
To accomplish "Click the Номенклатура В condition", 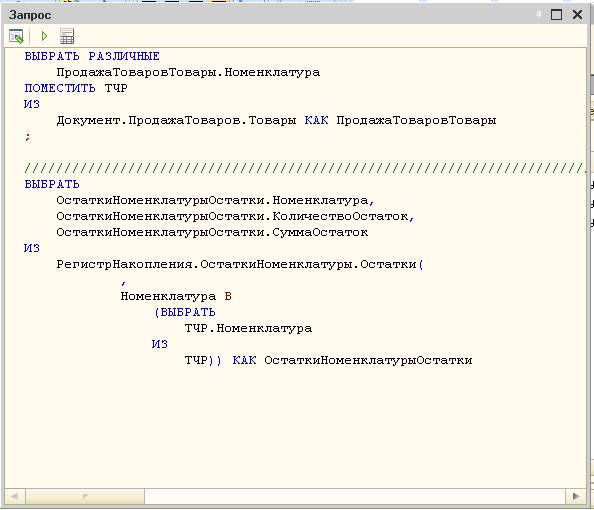I will pos(176,296).
